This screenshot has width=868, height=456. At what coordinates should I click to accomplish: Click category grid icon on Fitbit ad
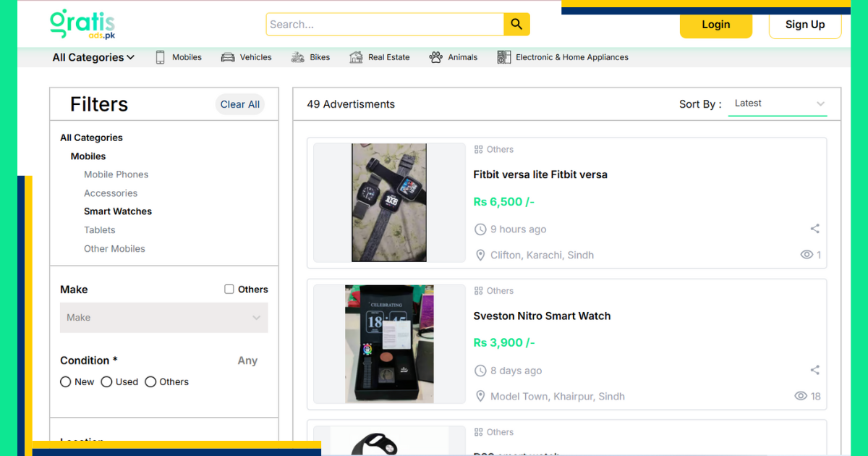click(x=478, y=150)
